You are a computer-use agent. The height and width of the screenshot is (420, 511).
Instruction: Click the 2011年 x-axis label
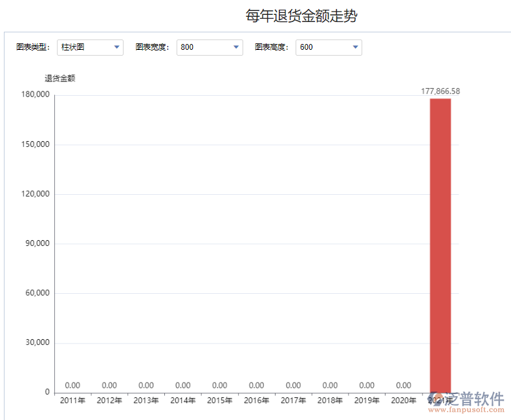click(x=72, y=400)
